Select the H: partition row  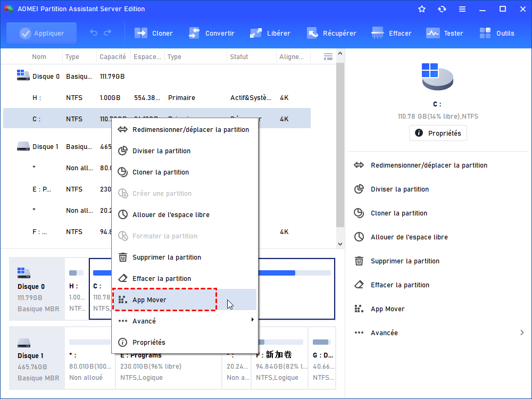pos(157,98)
